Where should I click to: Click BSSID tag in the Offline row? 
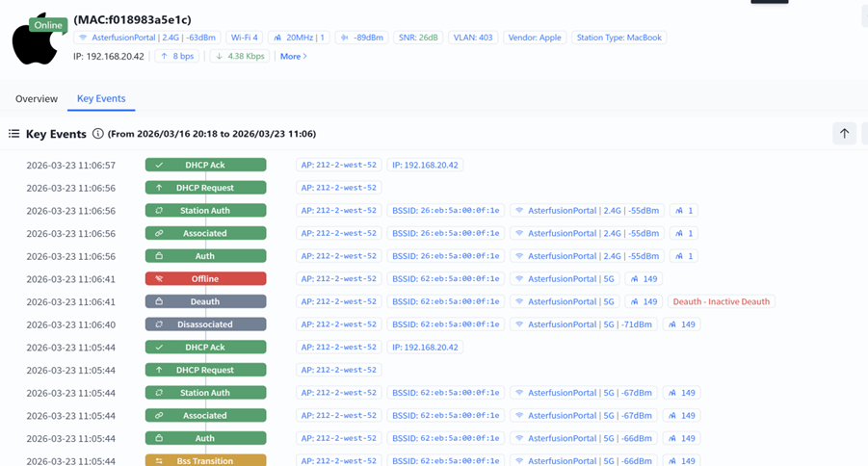[446, 278]
